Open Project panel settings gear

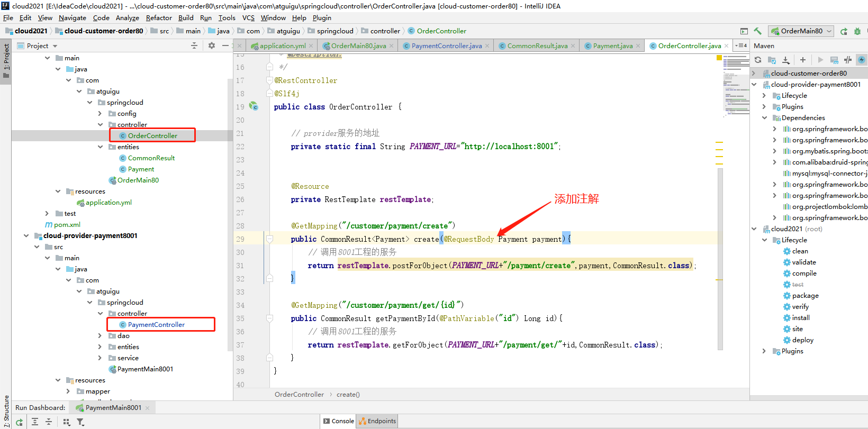(x=212, y=45)
